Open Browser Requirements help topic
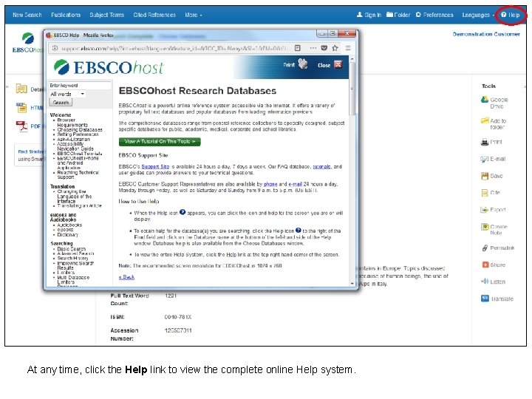The height and width of the screenshot is (399, 532). 72,123
